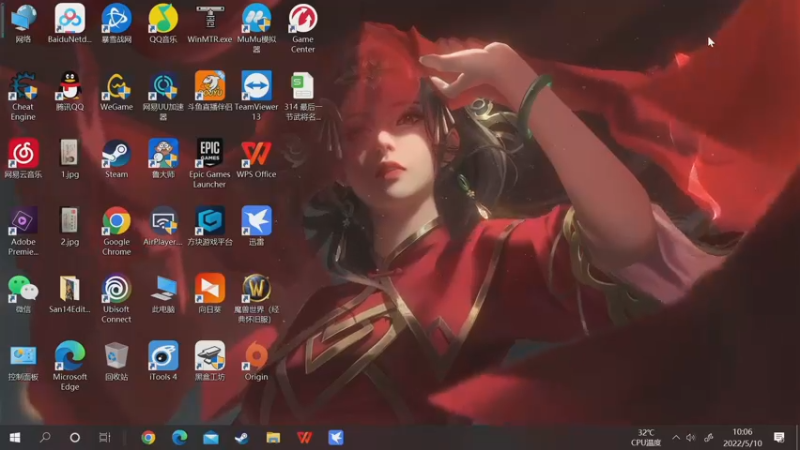The width and height of the screenshot is (800, 450).
Task: Open File Explorer from the taskbar
Action: 273,437
